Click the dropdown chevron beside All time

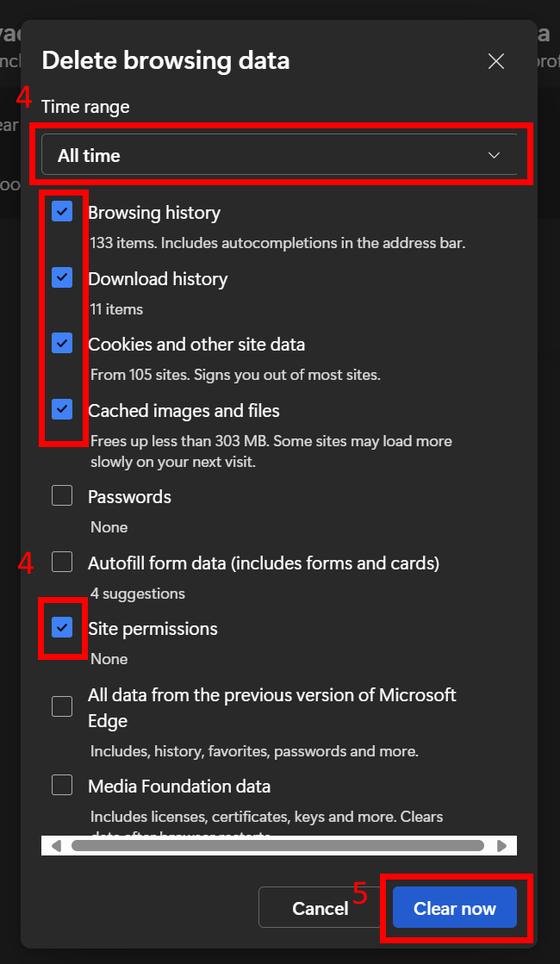[x=494, y=156]
